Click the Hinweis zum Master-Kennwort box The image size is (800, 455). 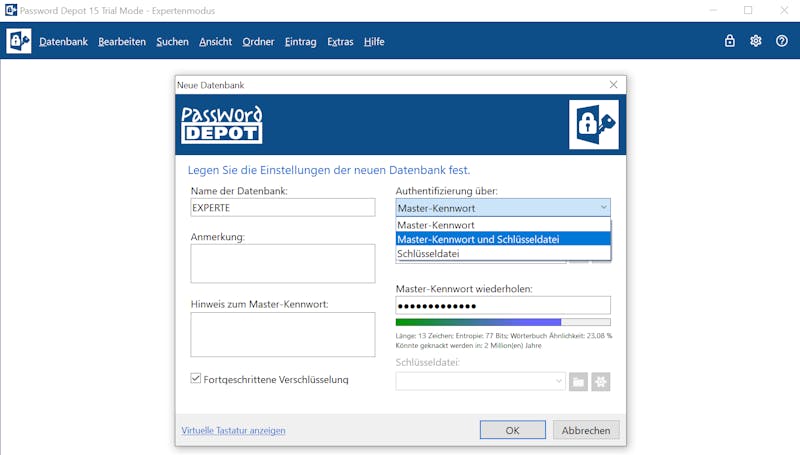(283, 334)
